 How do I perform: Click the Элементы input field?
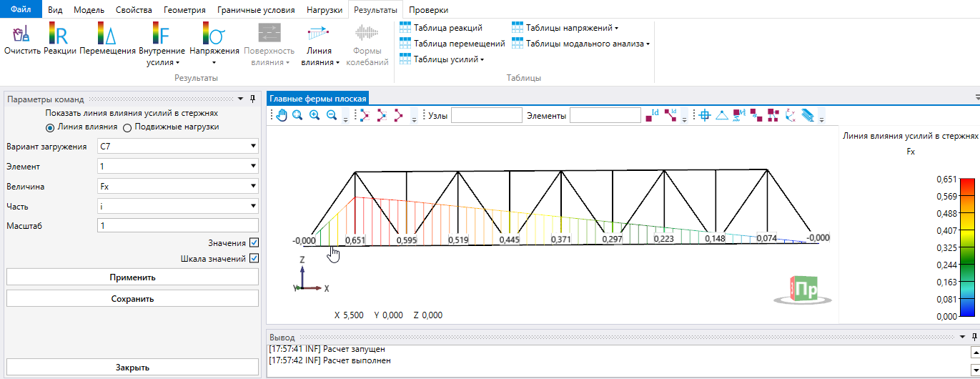pyautogui.click(x=605, y=115)
